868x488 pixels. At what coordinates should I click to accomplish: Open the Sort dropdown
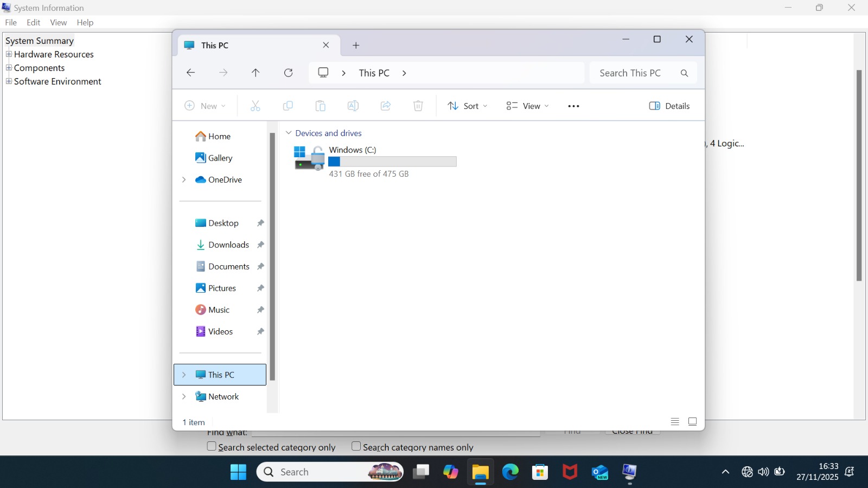pos(467,106)
